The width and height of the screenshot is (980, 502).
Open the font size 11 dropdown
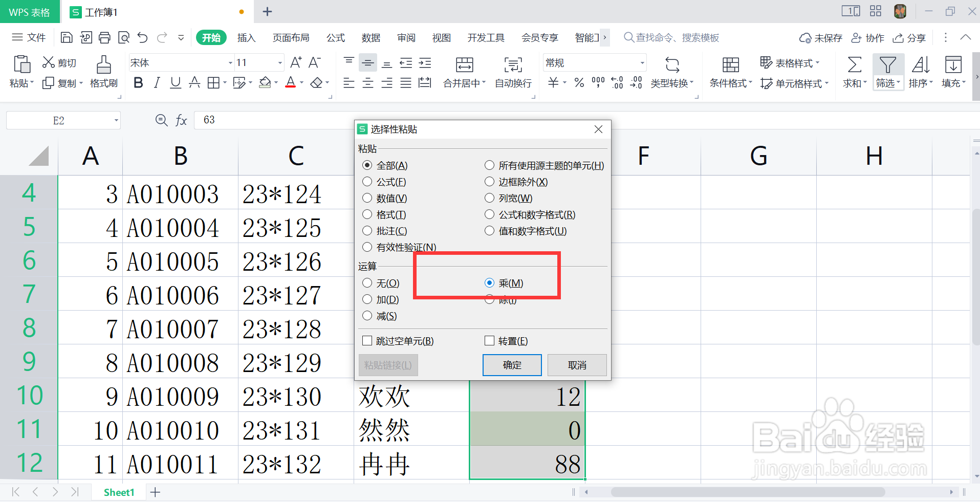point(280,63)
